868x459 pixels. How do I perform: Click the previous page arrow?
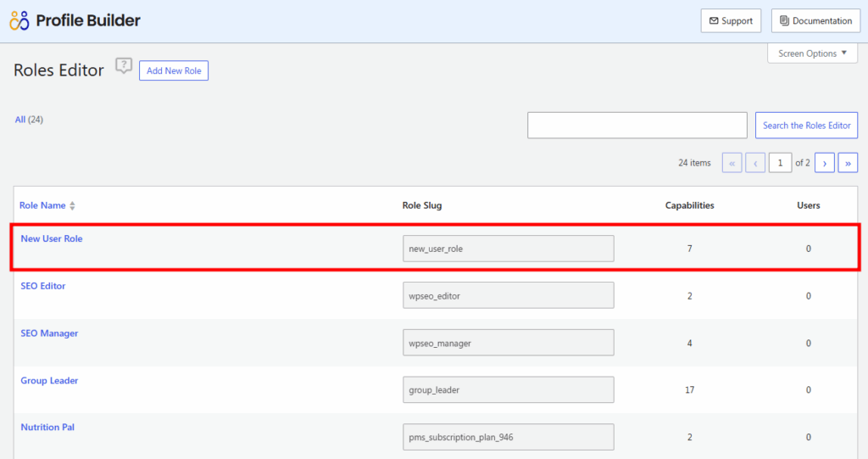point(755,163)
